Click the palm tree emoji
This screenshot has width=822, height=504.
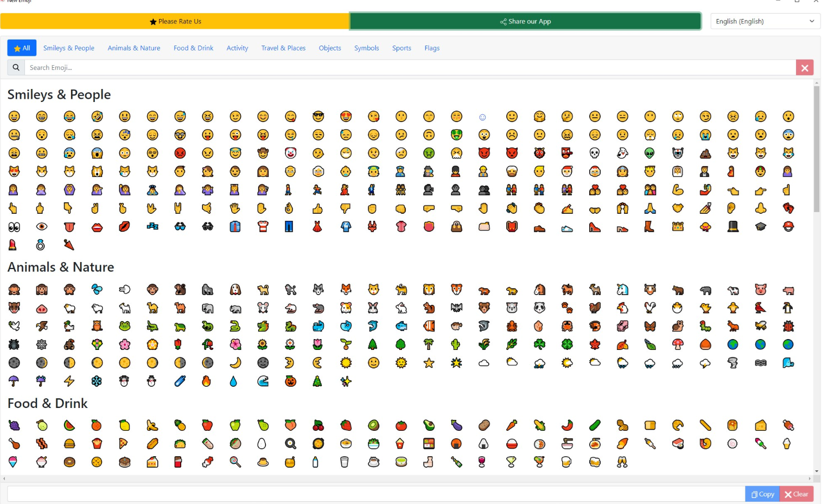pyautogui.click(x=429, y=344)
